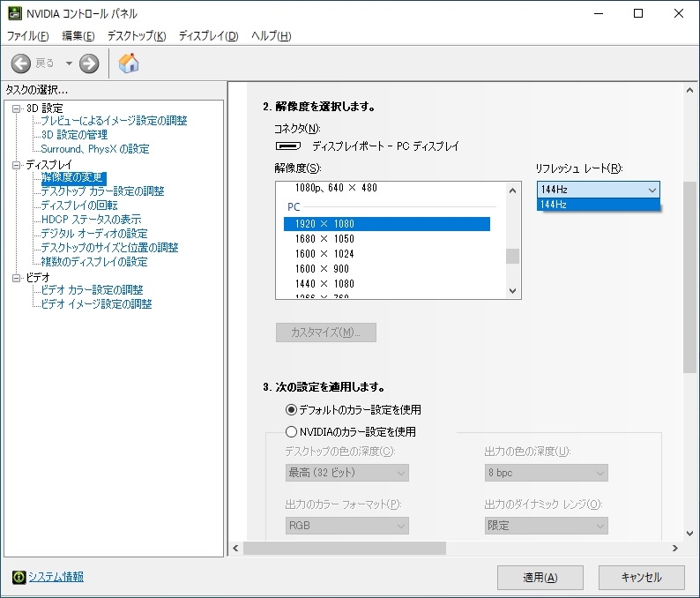The image size is (700, 598).
Task: Open the デスクトップ(K) menu
Action: click(x=137, y=36)
